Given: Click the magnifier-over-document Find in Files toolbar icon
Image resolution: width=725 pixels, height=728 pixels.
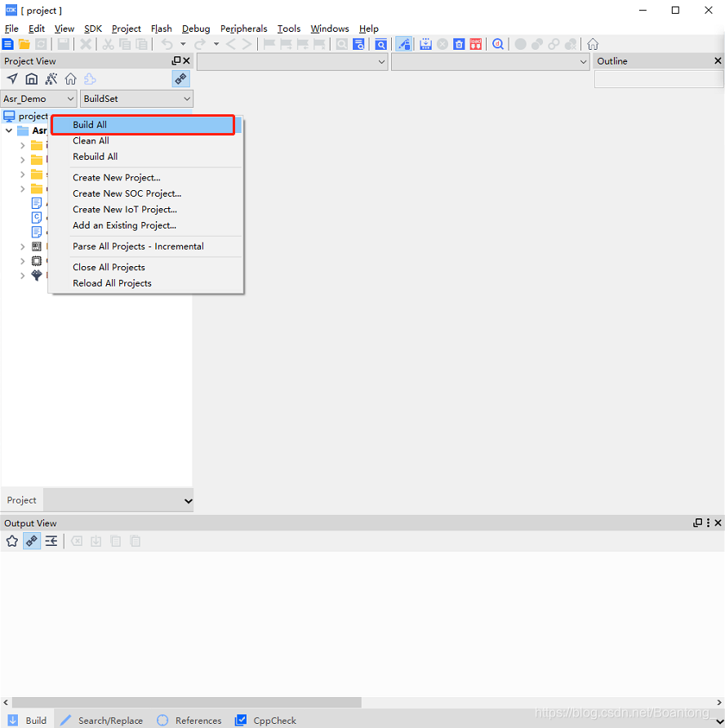Looking at the screenshot, I should point(358,44).
